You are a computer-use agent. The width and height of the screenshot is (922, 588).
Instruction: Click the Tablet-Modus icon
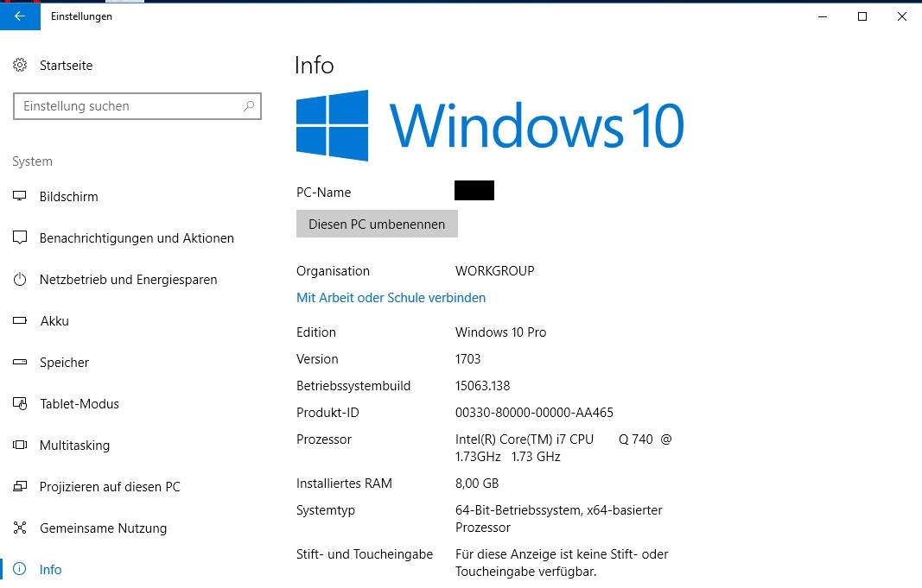pos(20,403)
